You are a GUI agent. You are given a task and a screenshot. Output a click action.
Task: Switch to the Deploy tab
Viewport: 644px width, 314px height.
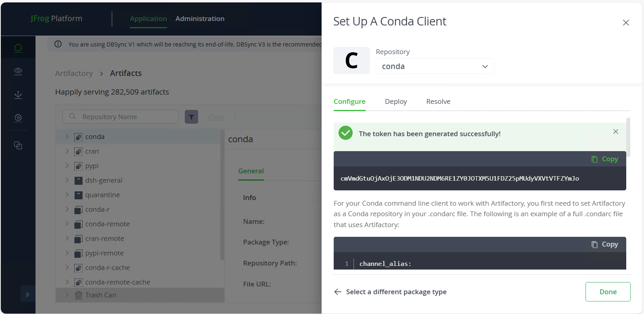395,101
